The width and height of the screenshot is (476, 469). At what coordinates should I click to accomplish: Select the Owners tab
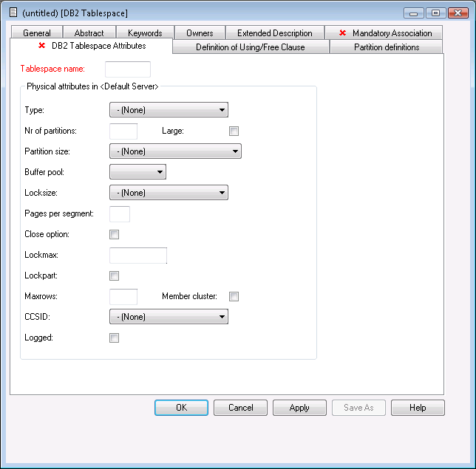point(200,32)
